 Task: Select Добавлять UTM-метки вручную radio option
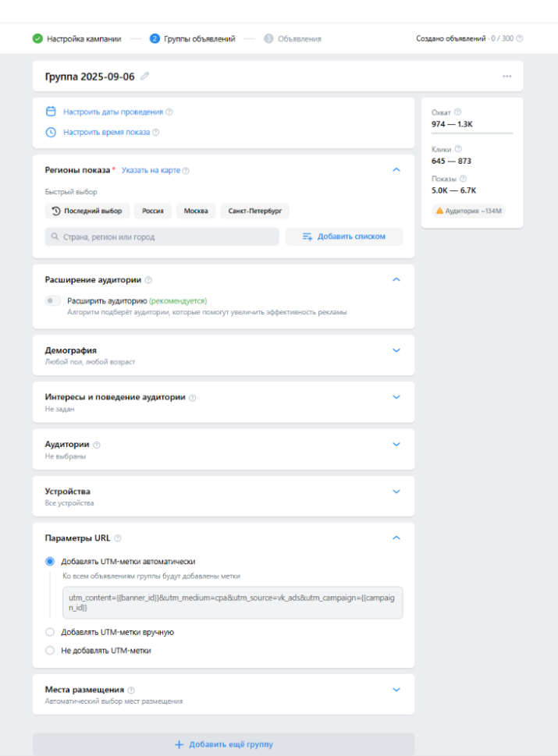[x=51, y=632]
